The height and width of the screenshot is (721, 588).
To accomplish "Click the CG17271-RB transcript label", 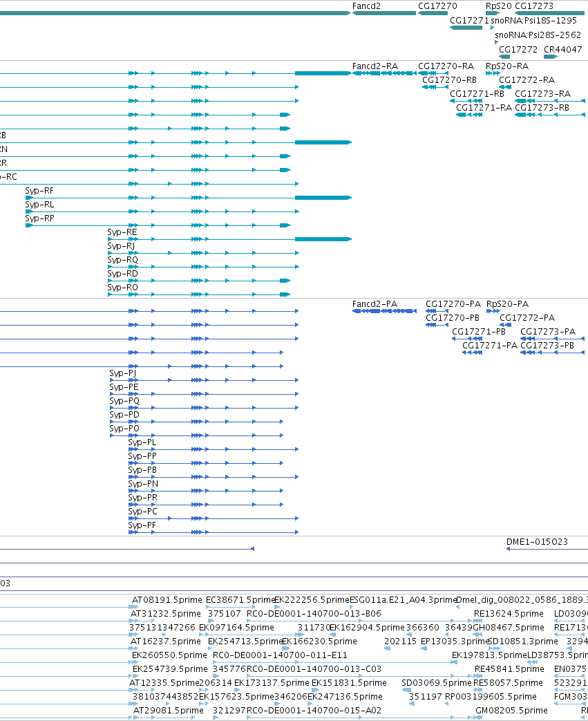I will pyautogui.click(x=477, y=94).
